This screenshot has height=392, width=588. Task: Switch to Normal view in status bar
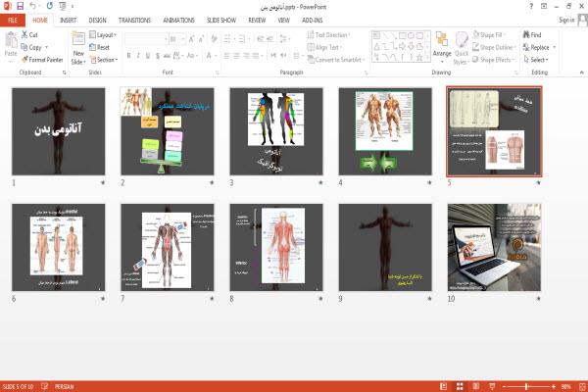point(443,386)
